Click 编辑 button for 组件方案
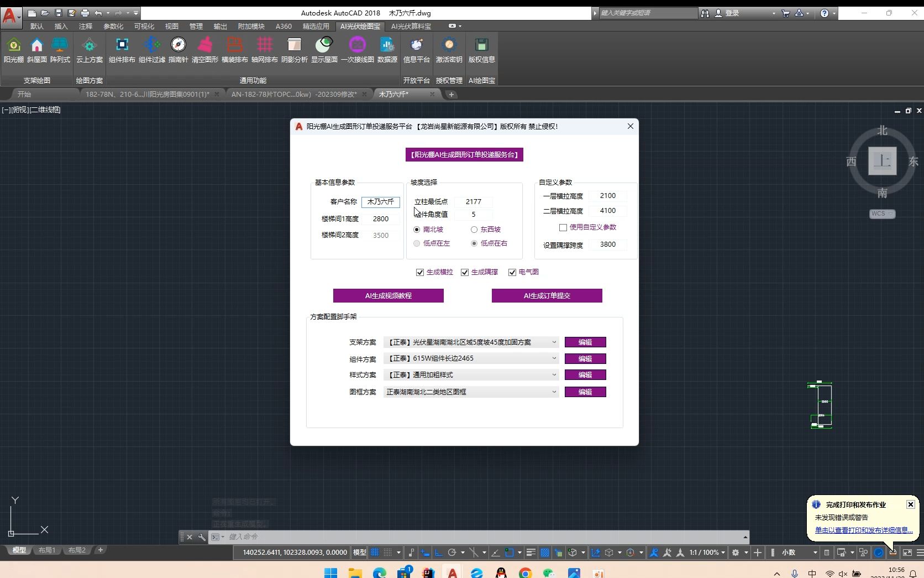924x578 pixels. [585, 359]
